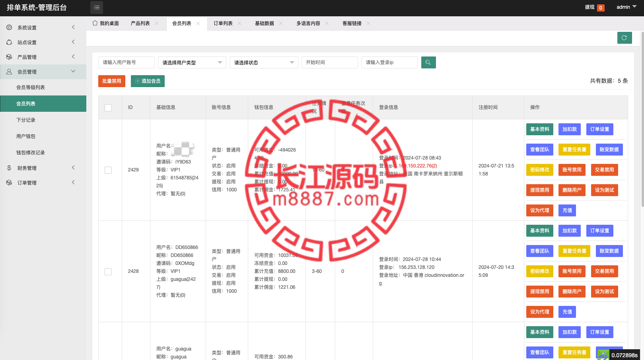Close the 基础数据 tab
This screenshot has height=360, width=644.
[281, 23]
